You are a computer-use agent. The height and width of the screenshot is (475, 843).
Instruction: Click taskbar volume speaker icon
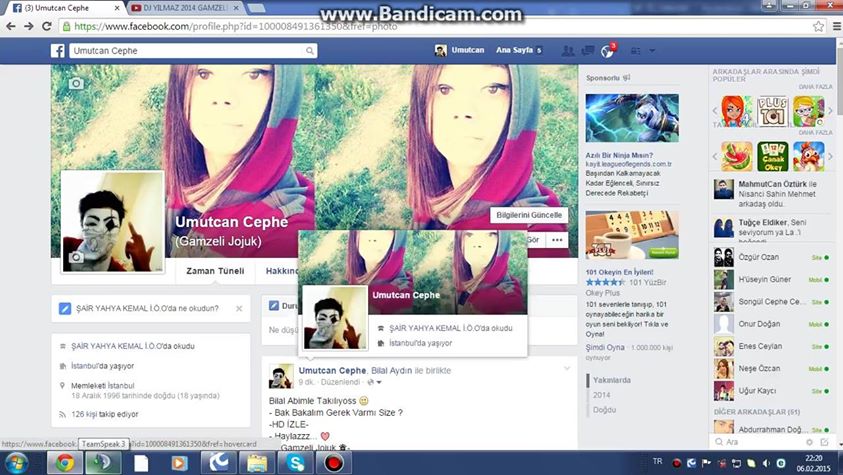point(766,463)
